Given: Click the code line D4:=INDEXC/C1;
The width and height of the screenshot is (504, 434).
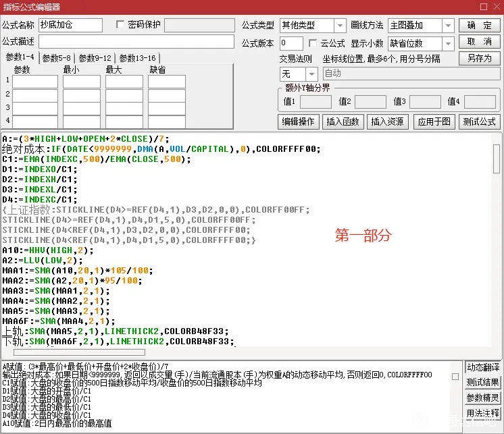Looking at the screenshot, I should 40,200.
